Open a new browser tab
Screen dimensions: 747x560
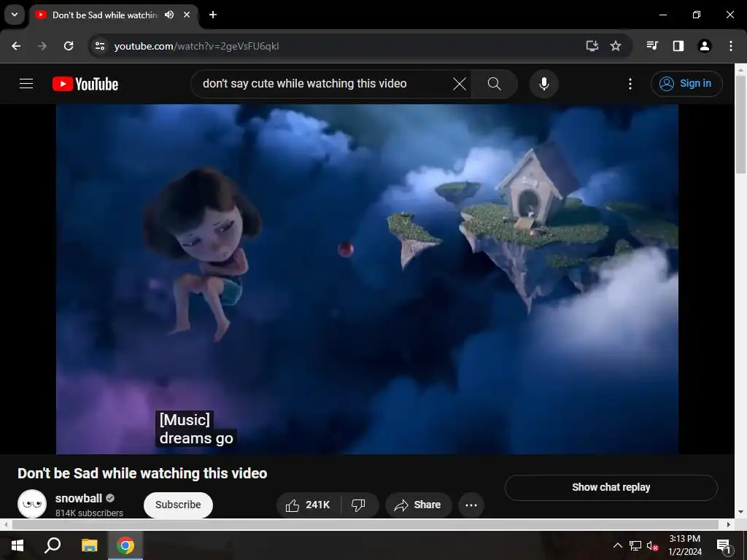point(213,15)
